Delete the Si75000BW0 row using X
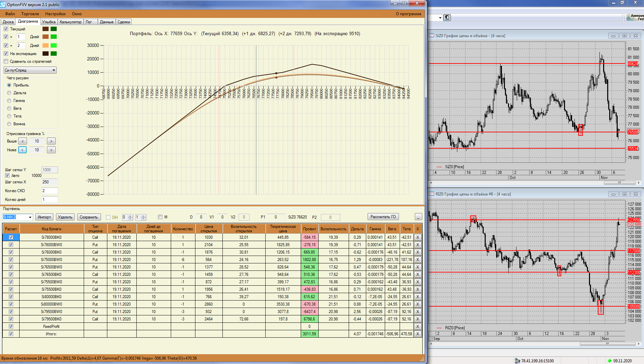Screen dimensions: 644x364 [x=418, y=260]
